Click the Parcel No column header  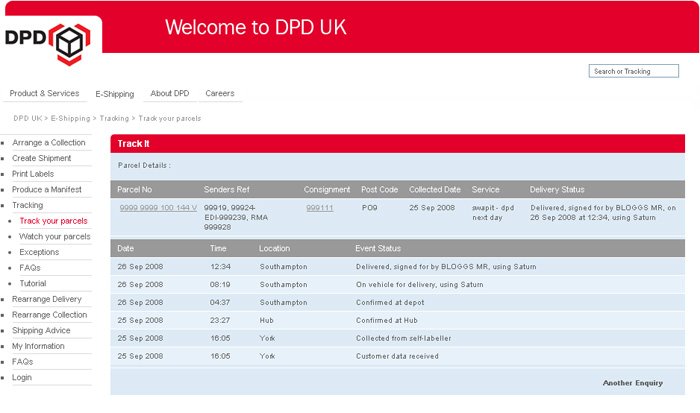tap(134, 190)
